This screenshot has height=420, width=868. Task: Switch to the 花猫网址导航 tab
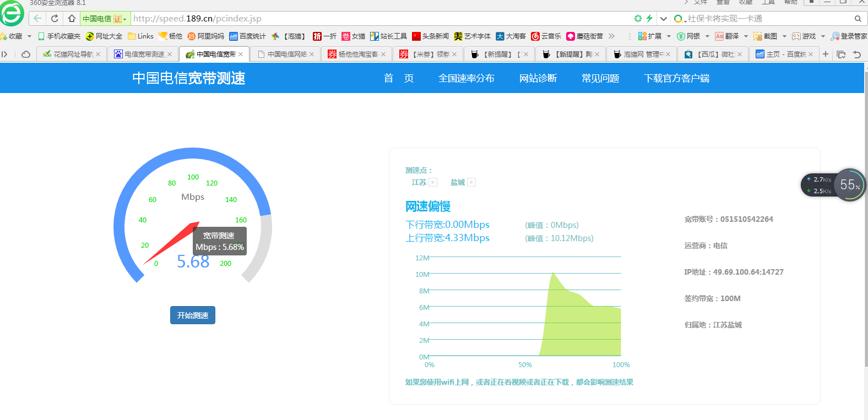click(x=70, y=54)
